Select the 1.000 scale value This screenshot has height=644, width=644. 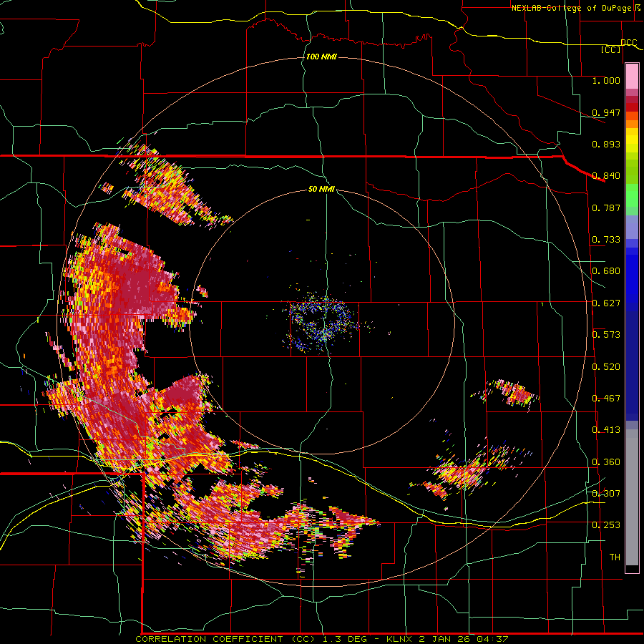606,80
